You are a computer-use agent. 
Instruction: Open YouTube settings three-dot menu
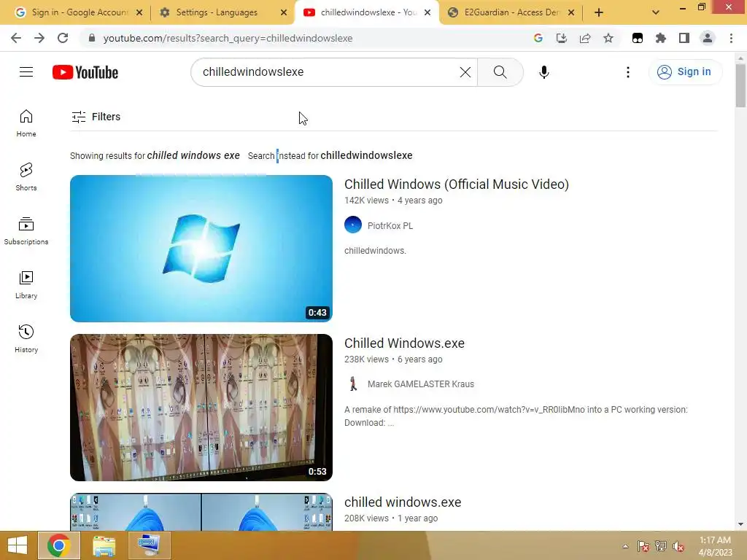(x=628, y=72)
